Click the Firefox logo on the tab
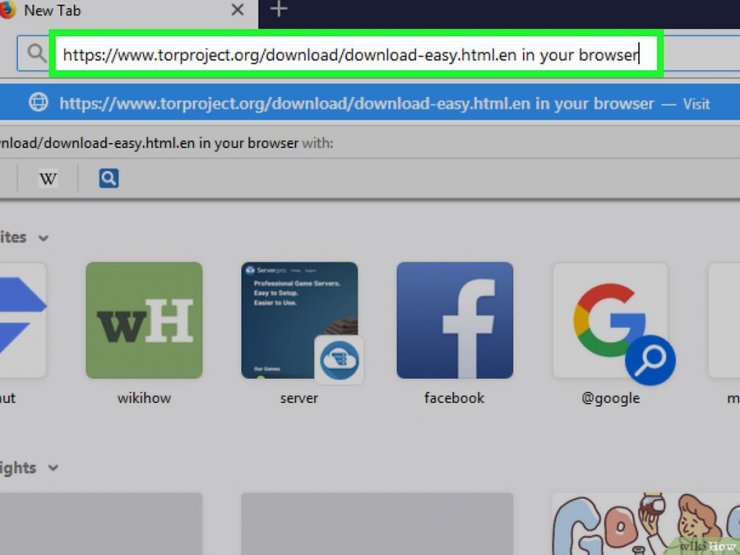This screenshot has width=740, height=555. point(7,9)
